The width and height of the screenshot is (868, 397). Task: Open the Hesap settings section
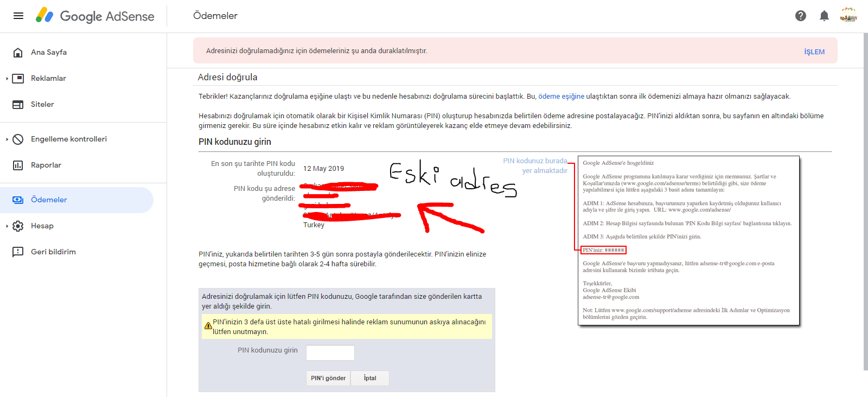(x=42, y=226)
